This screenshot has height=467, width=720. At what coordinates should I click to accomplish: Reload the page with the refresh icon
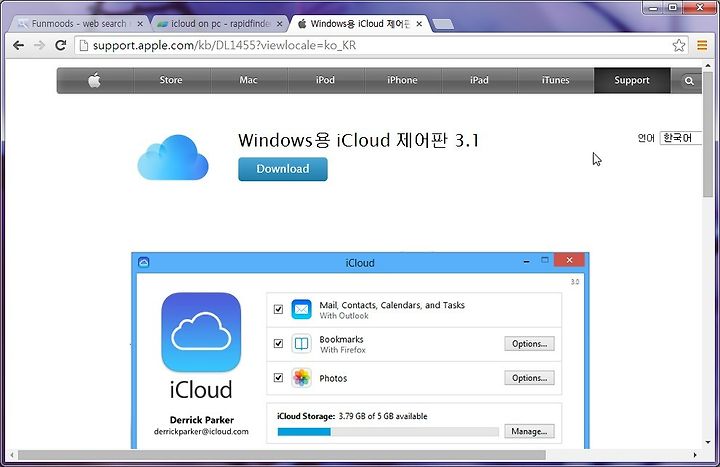tap(61, 45)
